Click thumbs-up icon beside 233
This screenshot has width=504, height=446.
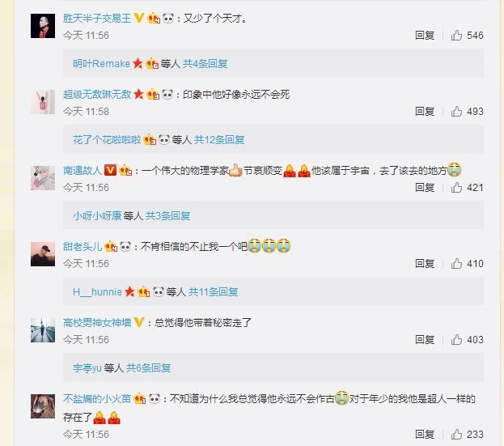coord(456,435)
